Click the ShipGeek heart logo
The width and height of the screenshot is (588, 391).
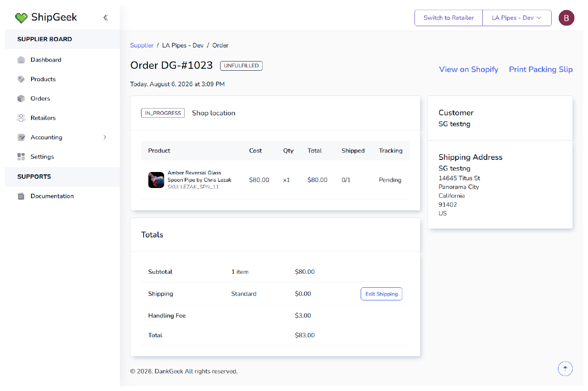coord(21,18)
